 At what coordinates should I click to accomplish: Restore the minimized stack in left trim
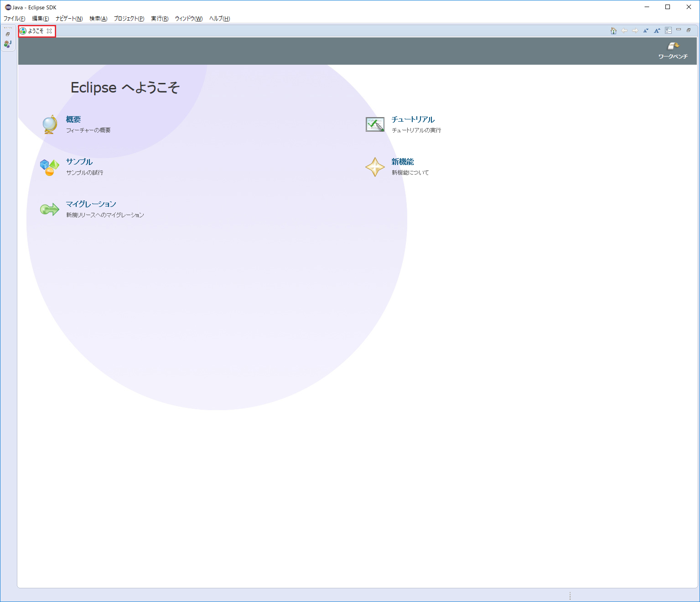tap(8, 34)
